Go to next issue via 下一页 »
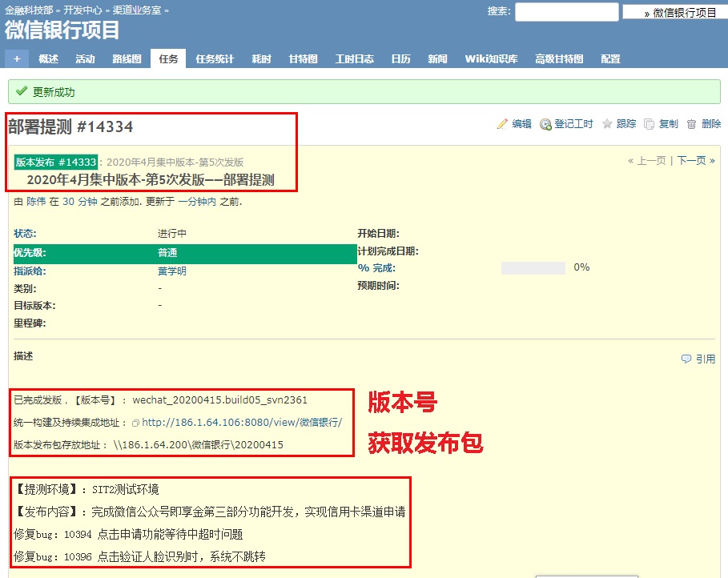This screenshot has width=728, height=578. point(696,161)
